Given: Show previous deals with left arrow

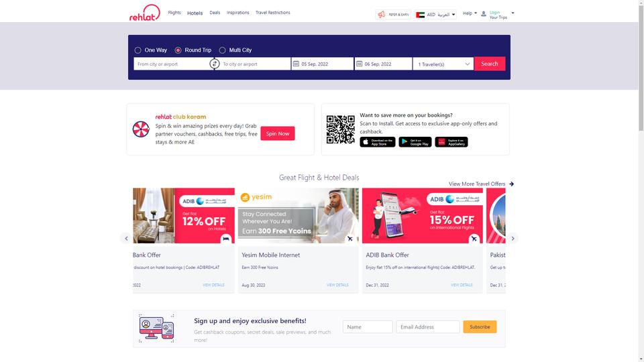Looking at the screenshot, I should tap(126, 239).
